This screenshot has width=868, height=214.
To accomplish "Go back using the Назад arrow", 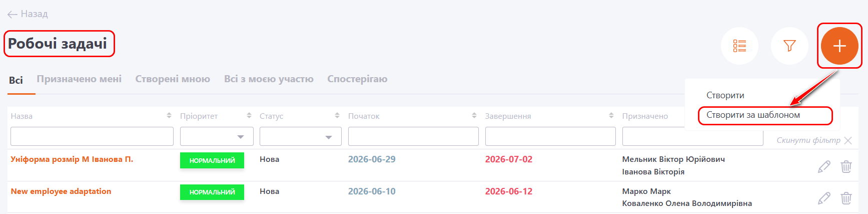I will tap(28, 14).
